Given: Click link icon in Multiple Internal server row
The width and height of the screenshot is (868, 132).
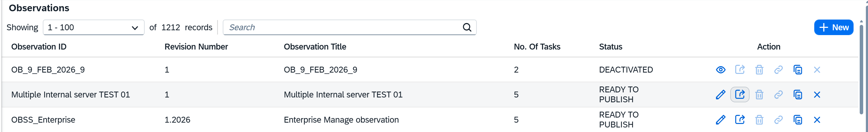Looking at the screenshot, I should [x=778, y=95].
